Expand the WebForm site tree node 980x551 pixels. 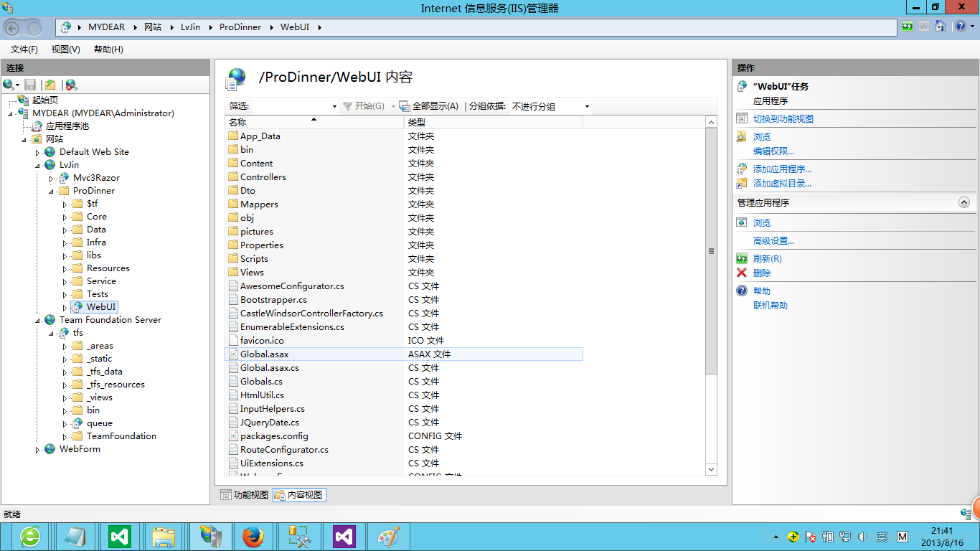tap(38, 450)
